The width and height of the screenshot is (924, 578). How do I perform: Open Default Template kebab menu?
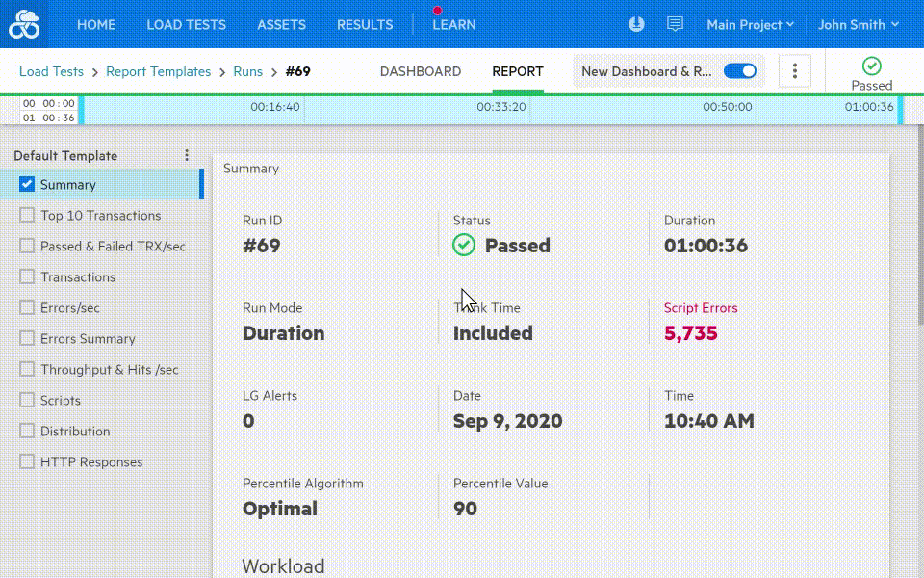coord(187,155)
